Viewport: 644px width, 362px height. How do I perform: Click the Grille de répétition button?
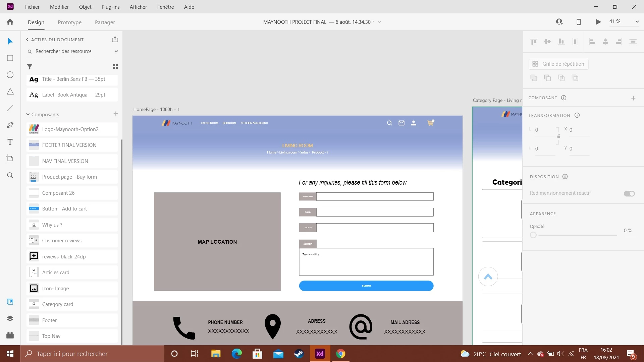coord(558,64)
